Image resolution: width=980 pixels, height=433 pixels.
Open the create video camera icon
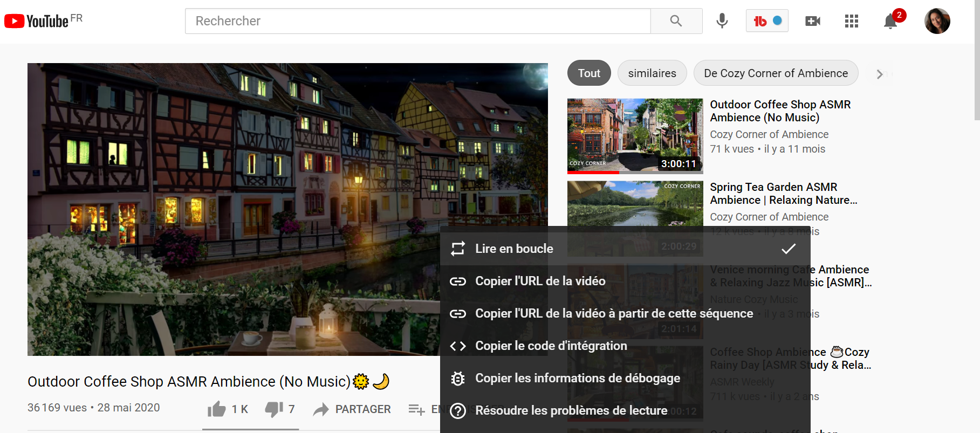click(812, 21)
